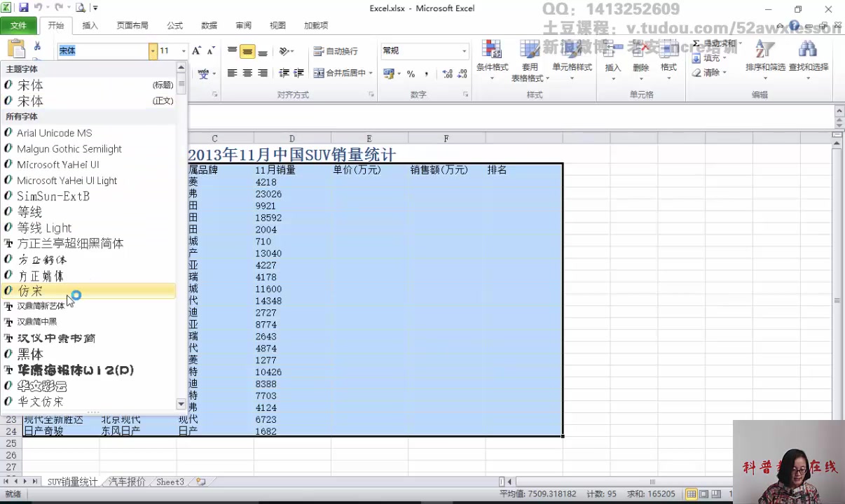This screenshot has width=845, height=504.
Task: Toggle center horizontal alignment
Action: click(247, 73)
